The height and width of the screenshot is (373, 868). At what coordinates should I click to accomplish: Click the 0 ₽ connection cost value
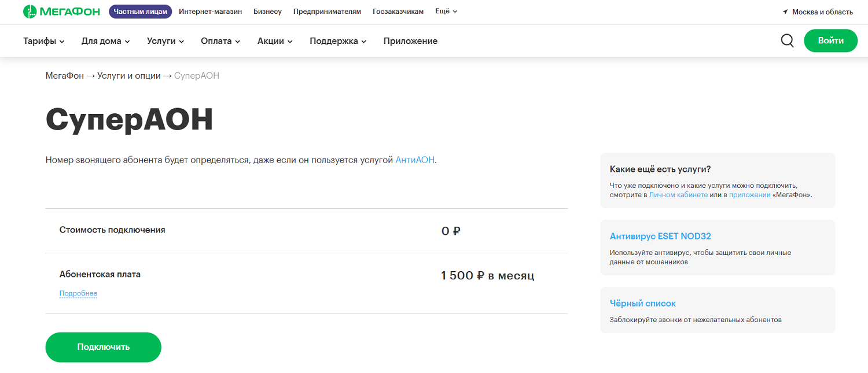451,231
